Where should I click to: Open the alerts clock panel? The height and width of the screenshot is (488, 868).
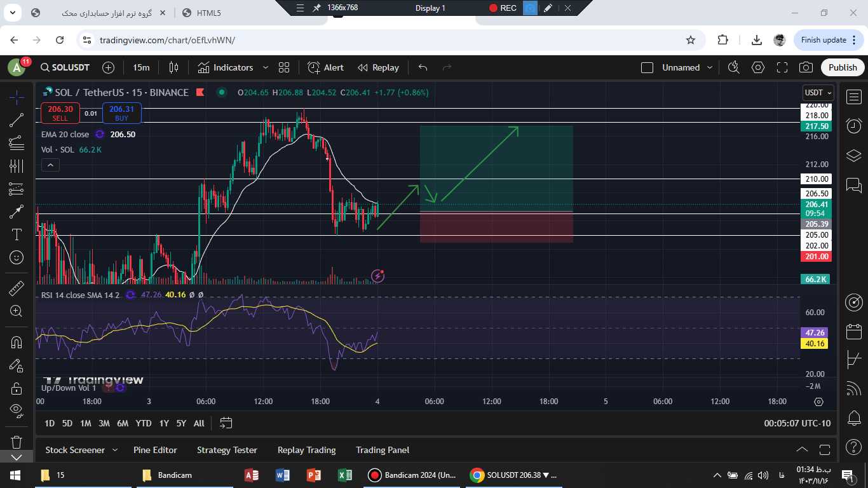(853, 126)
